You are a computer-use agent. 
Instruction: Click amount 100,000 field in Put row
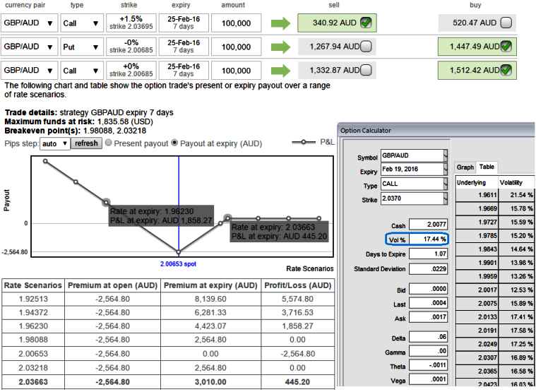pos(236,47)
